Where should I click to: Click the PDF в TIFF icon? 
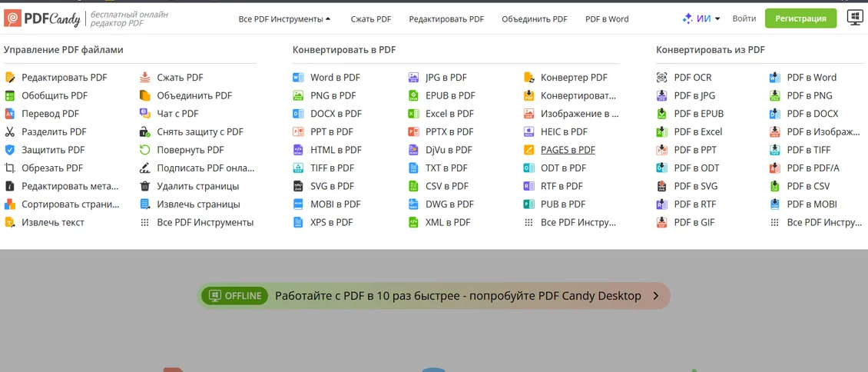[x=775, y=150]
